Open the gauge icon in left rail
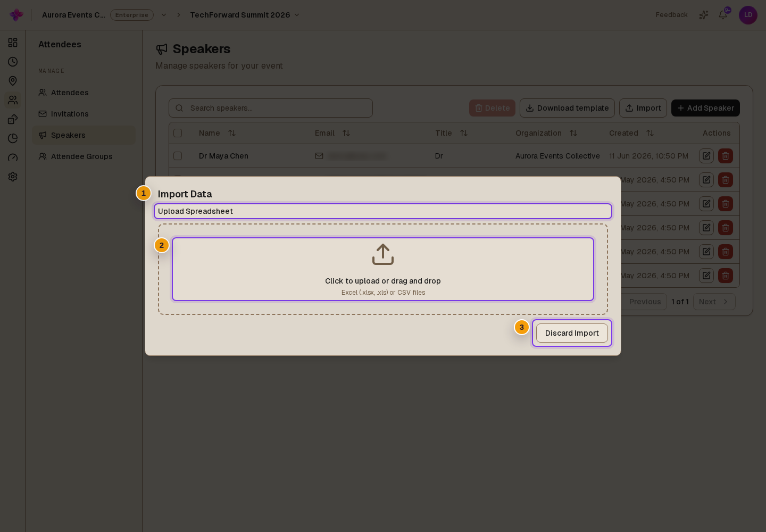Viewport: 766px width, 532px height. tap(13, 157)
